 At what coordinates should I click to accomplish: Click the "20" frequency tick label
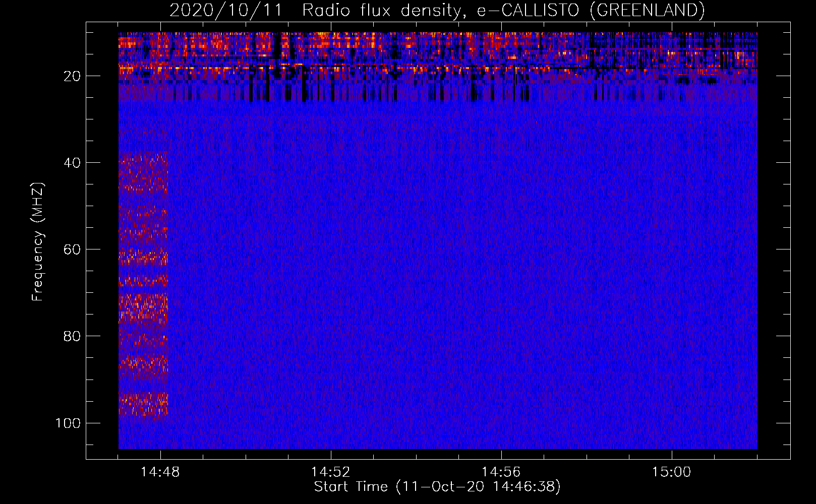coord(72,76)
